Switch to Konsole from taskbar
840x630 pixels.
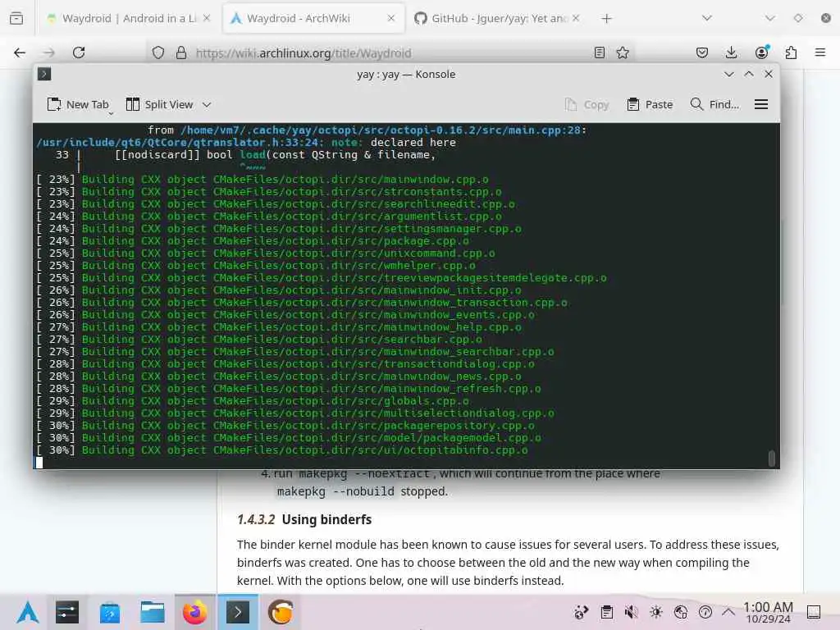click(x=238, y=612)
